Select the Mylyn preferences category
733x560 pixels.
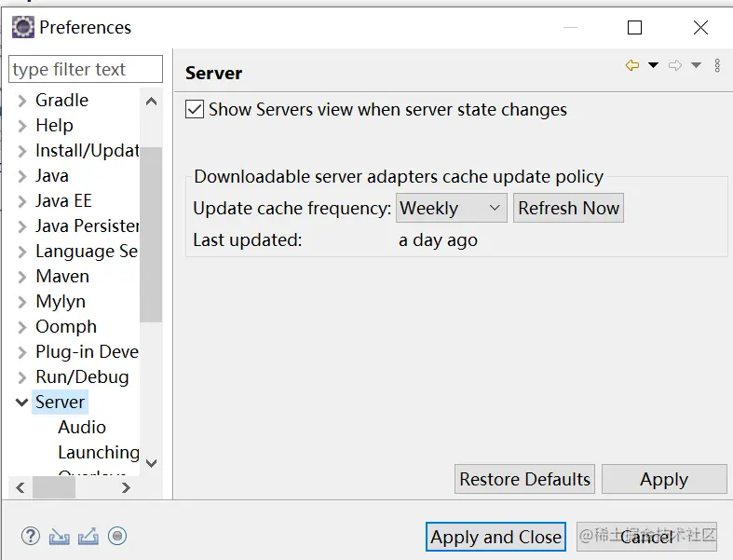coord(61,302)
